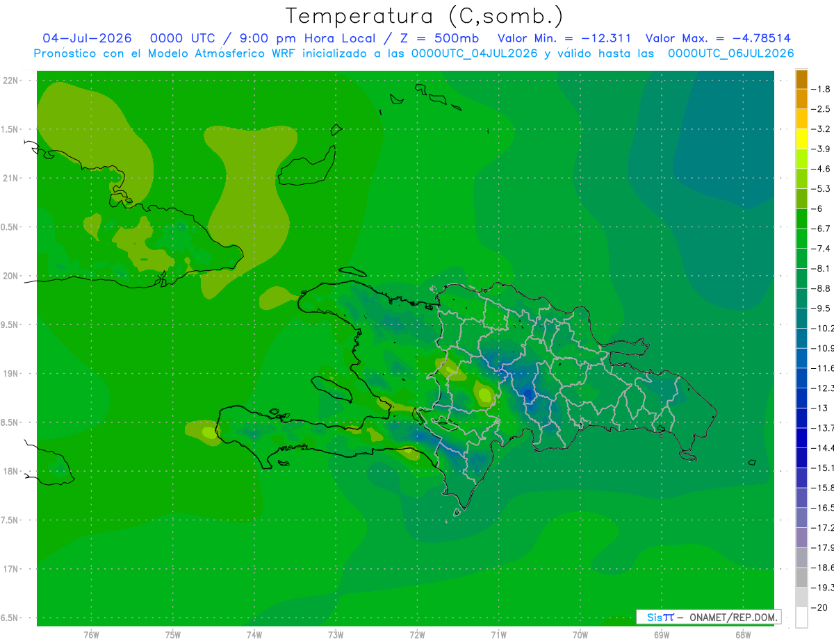834x644 pixels.
Task: Click the '75W' longitude label
Action: coord(173,635)
